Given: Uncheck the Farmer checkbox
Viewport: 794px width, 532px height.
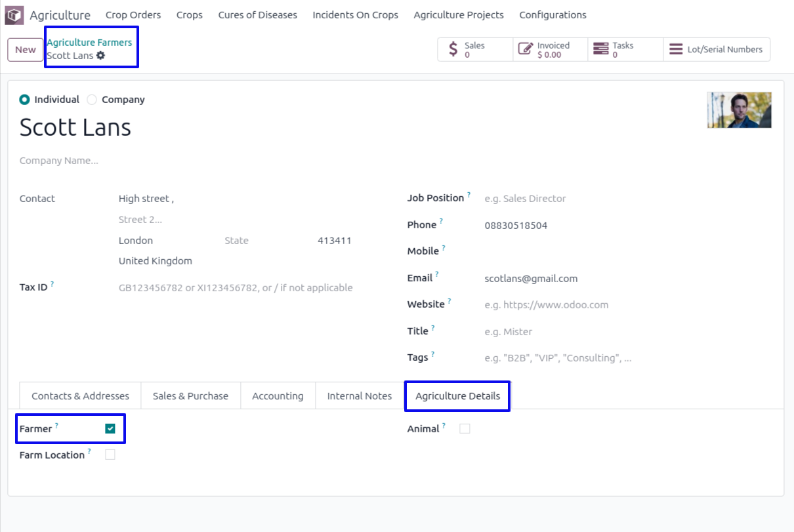Looking at the screenshot, I should tap(110, 429).
